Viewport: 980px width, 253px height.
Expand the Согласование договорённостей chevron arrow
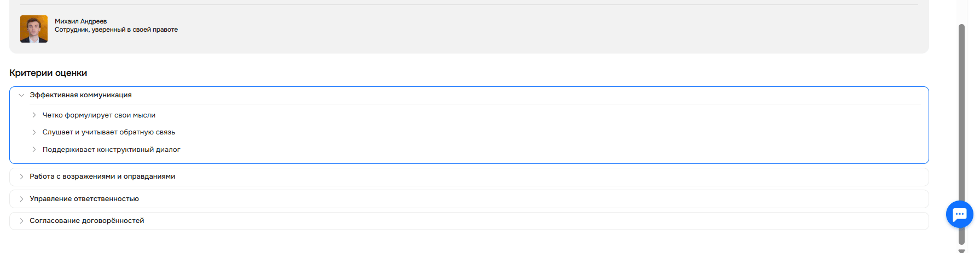21,221
